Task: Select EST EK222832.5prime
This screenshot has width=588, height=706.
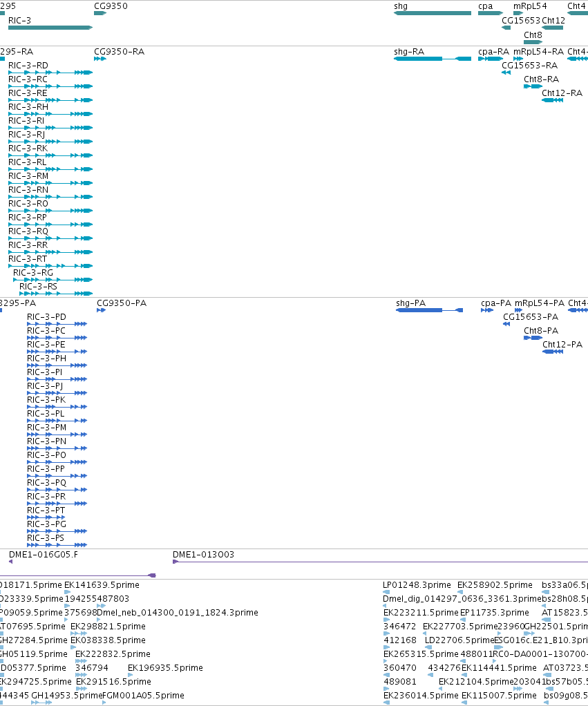Action: 113,654
